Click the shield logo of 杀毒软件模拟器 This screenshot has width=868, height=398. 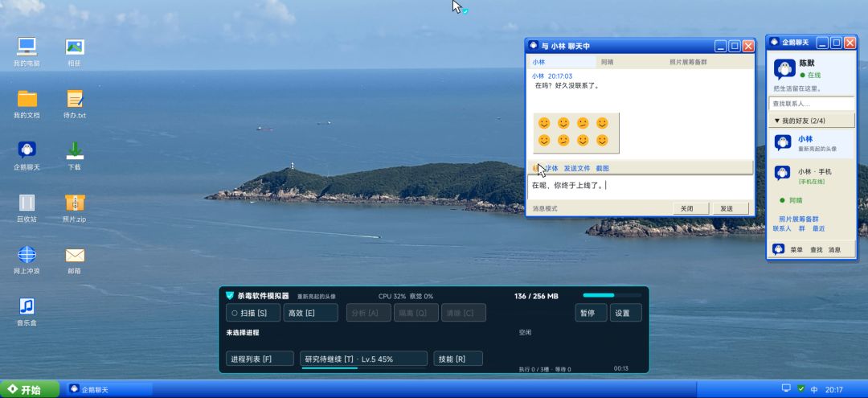(x=230, y=296)
